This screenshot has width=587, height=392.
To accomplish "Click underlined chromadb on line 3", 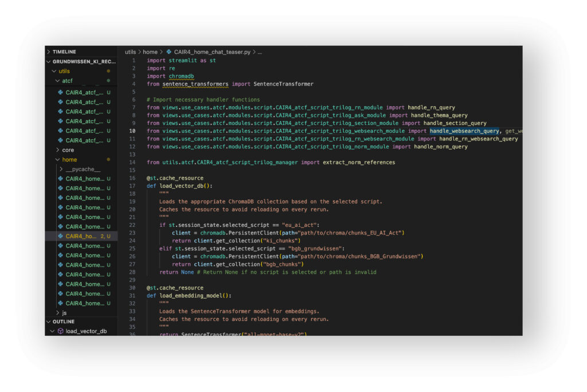I will [181, 76].
